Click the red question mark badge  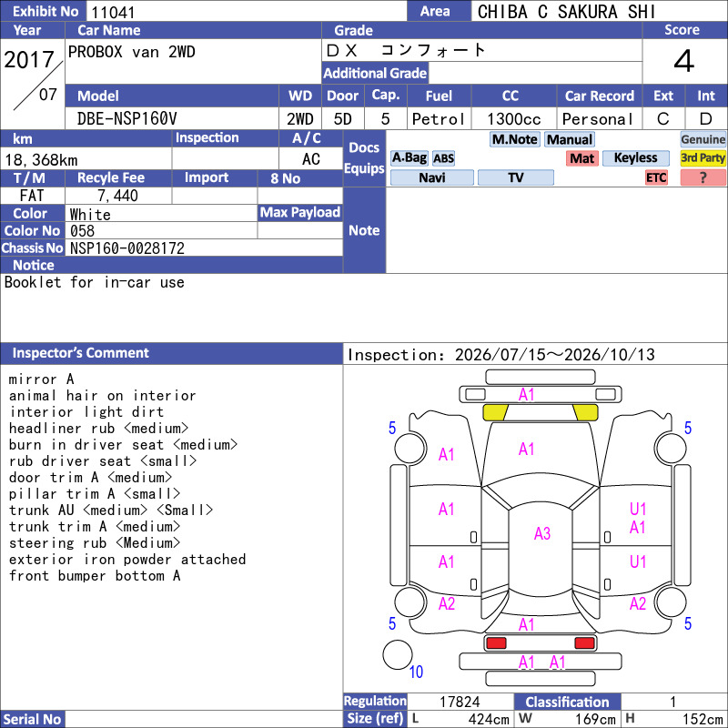coord(703,177)
